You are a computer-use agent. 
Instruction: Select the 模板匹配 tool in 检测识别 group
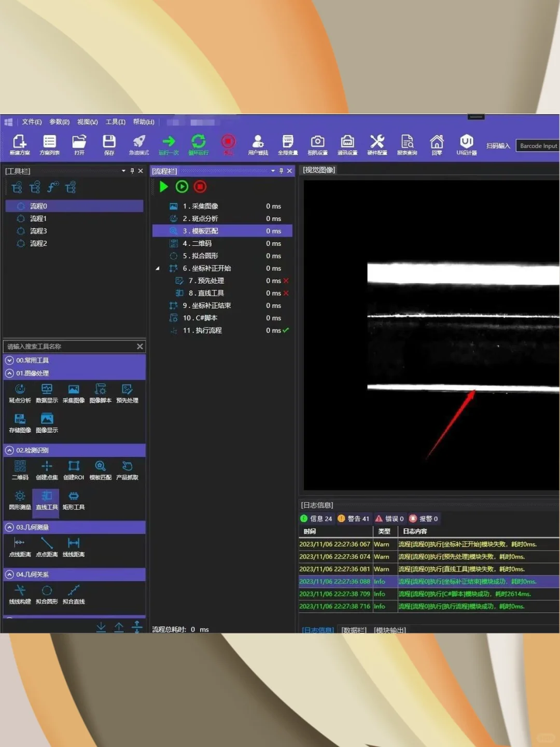tap(101, 471)
